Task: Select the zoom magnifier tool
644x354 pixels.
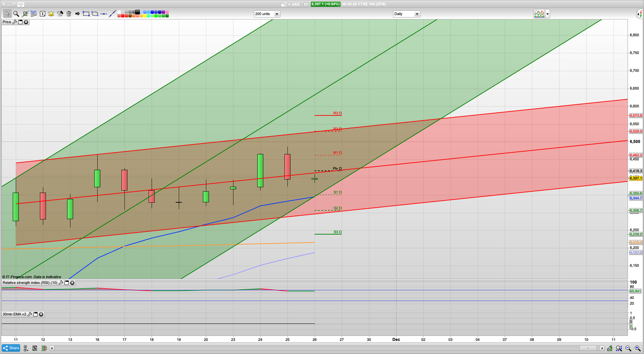Action: [15, 14]
